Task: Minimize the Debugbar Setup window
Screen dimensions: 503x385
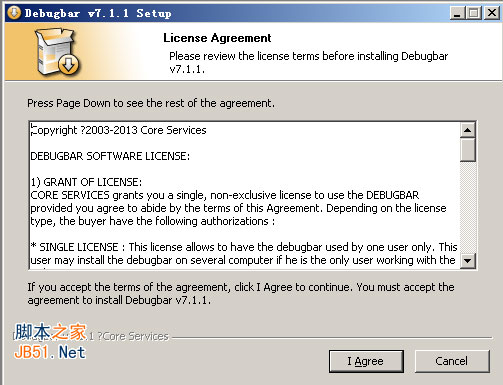Action: pos(457,13)
